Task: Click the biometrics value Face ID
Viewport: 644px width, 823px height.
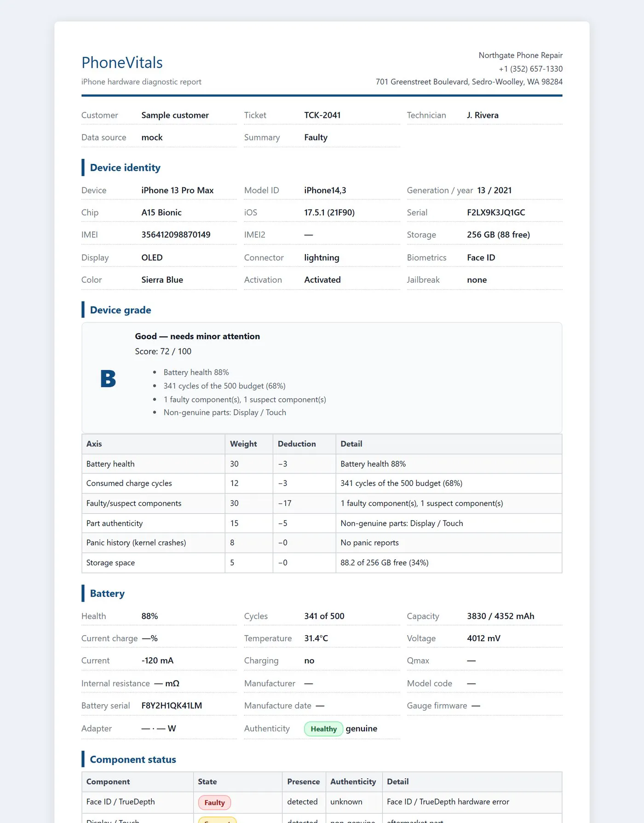Action: (481, 257)
